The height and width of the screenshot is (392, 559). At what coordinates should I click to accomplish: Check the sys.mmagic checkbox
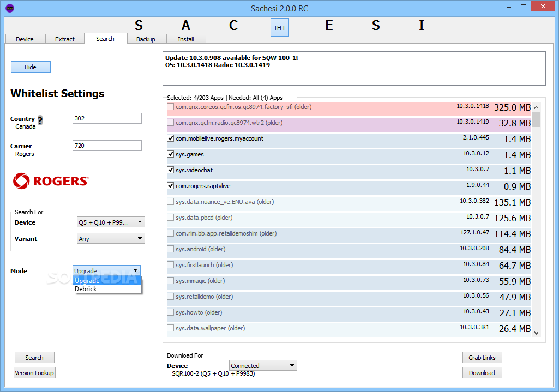(x=170, y=280)
